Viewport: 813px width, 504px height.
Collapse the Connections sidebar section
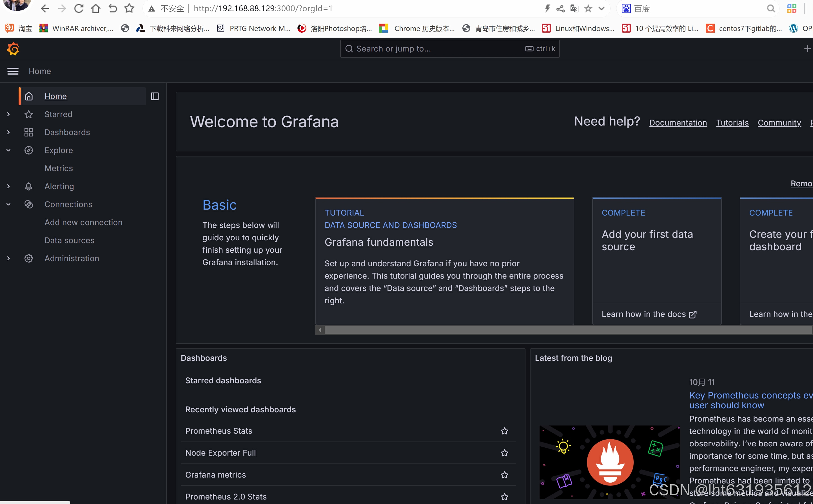(8, 204)
